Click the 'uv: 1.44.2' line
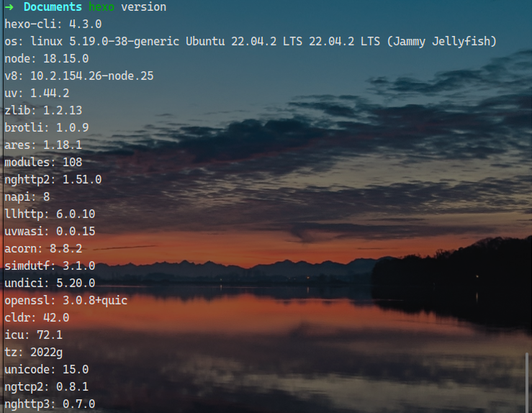Viewport: 532px width, 413px height. (x=37, y=94)
